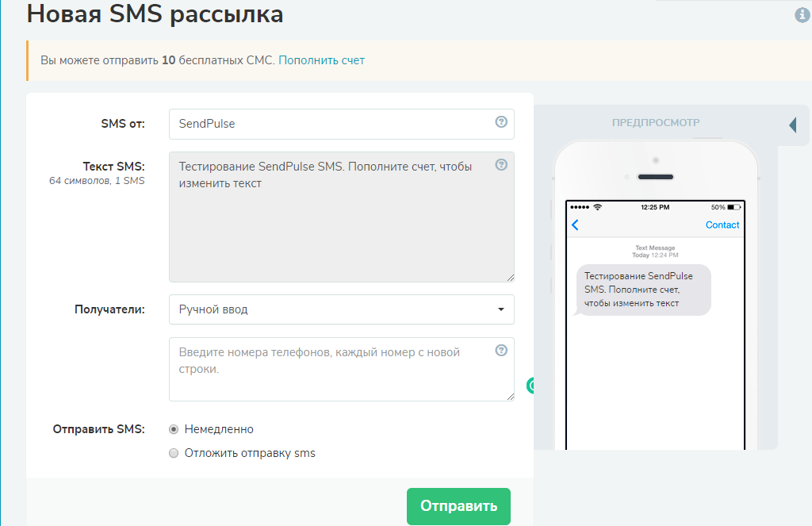Click the Wi-Fi icon in phone preview

tap(598, 207)
